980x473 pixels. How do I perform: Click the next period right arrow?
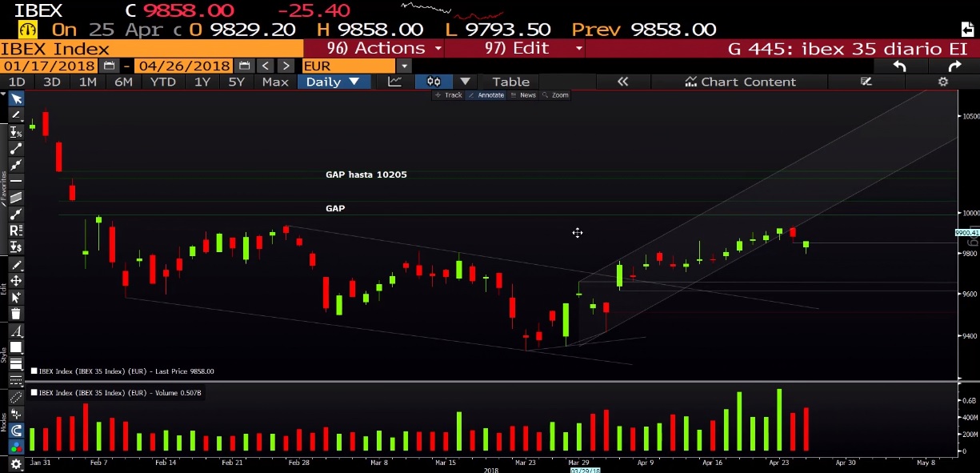pos(286,66)
